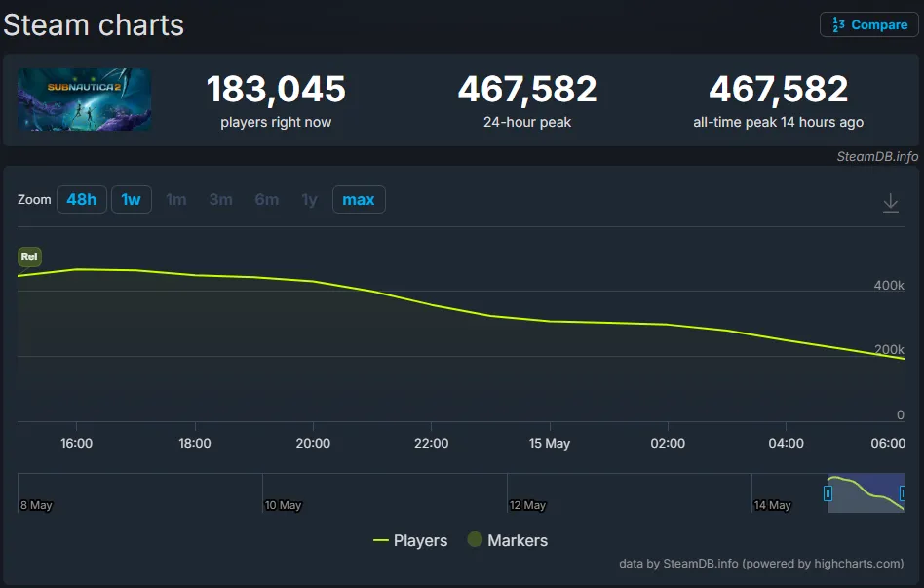Click the 24-hour peak label
924x588 pixels.
(x=527, y=122)
